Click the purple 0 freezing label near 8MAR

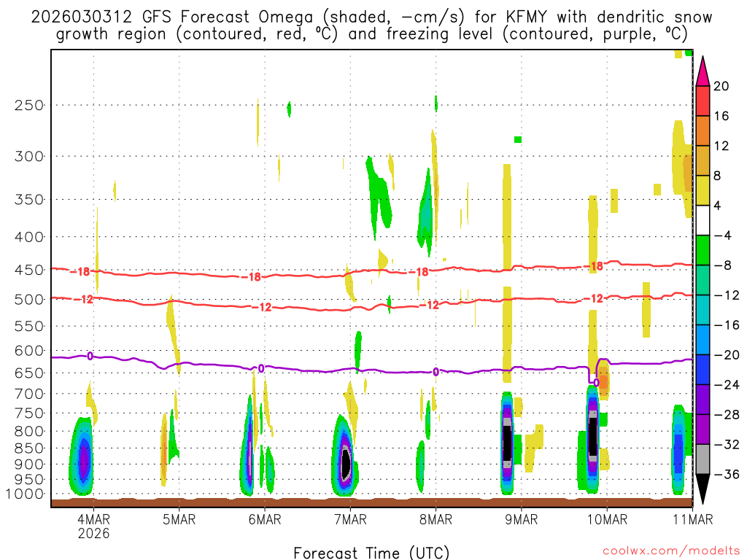[x=436, y=372]
